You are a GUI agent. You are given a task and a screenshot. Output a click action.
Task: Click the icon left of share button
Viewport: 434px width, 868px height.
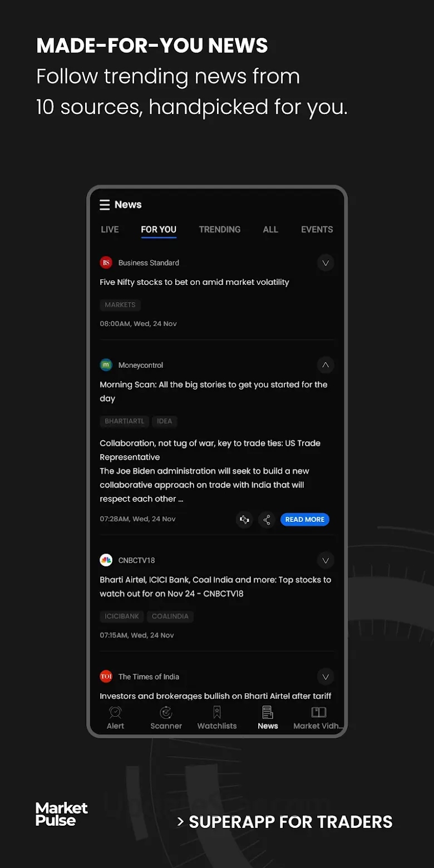(x=244, y=520)
